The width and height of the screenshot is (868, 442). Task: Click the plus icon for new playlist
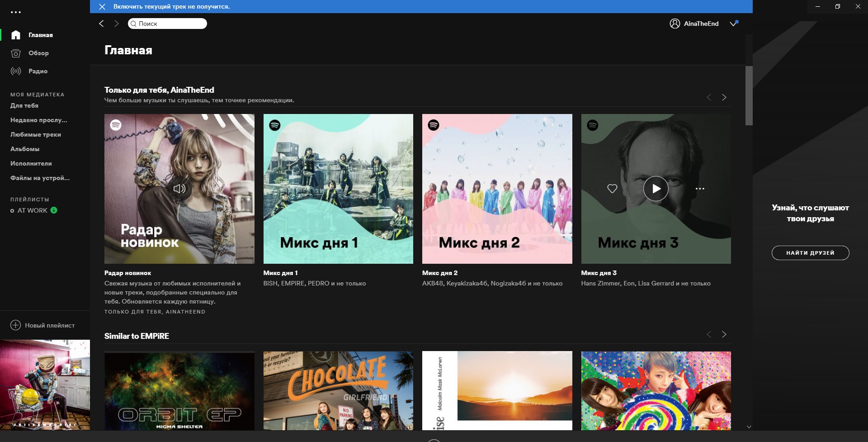click(15, 325)
